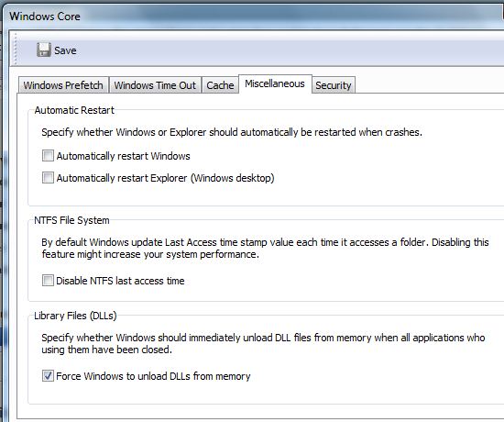Click the Automatic Restart group title
The image size is (504, 422).
click(x=74, y=110)
